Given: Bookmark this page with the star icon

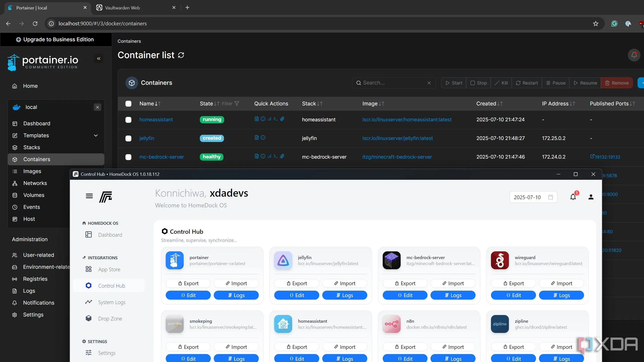Looking at the screenshot, I should tap(595, 23).
